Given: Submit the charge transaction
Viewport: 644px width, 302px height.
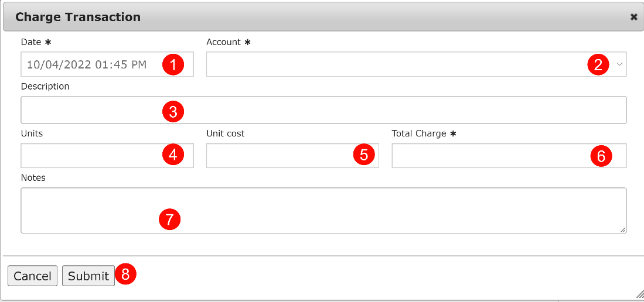Looking at the screenshot, I should (88, 276).
